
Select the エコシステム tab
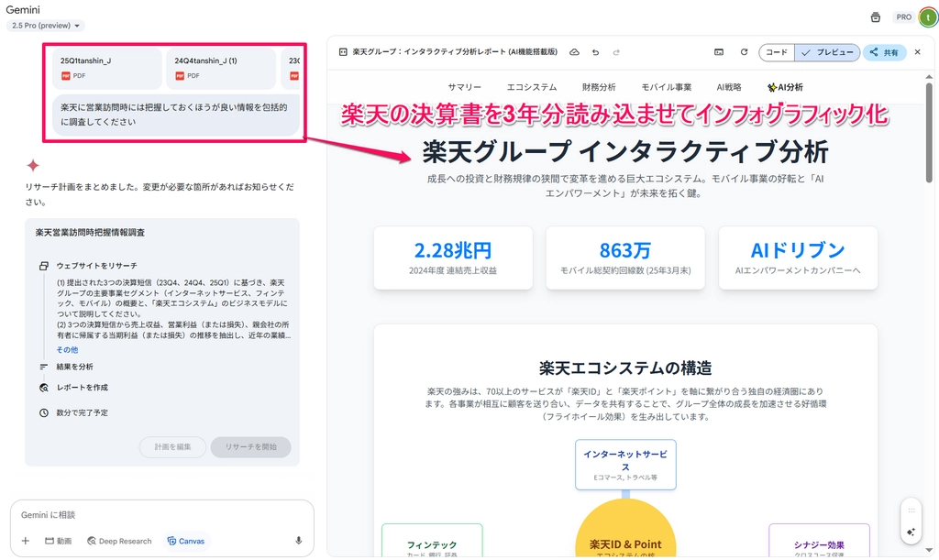(x=532, y=87)
